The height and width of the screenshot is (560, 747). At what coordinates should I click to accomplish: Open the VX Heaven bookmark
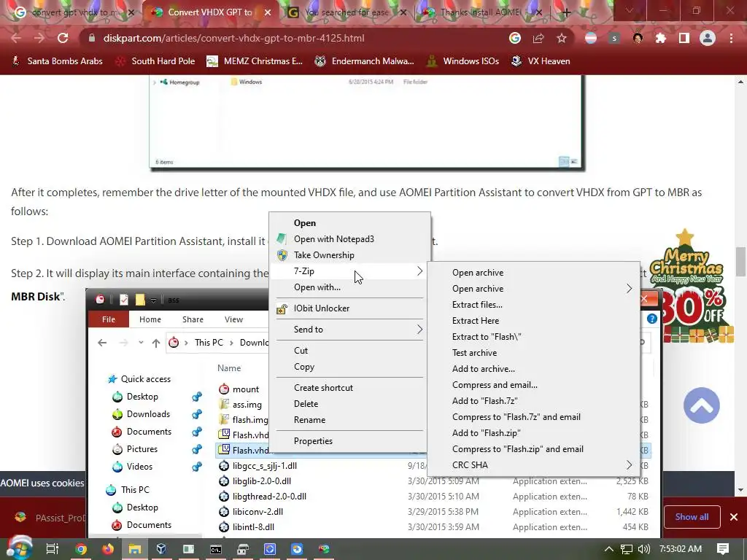pos(541,61)
